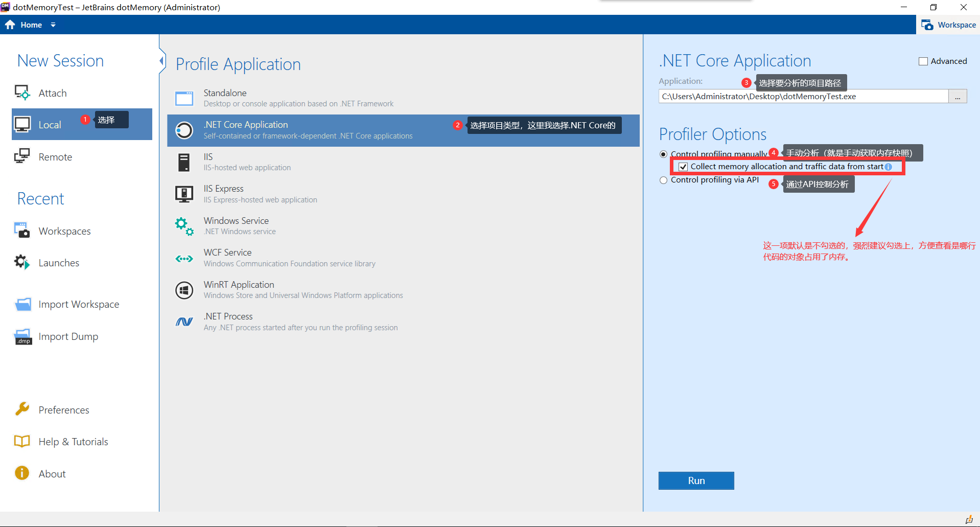The height and width of the screenshot is (527, 980).
Task: Click the Home house icon
Action: [10, 25]
